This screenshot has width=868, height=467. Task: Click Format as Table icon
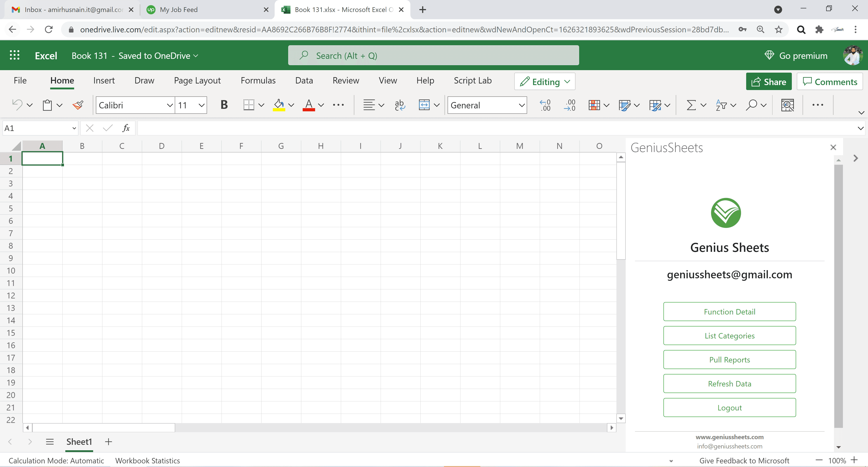coord(624,105)
